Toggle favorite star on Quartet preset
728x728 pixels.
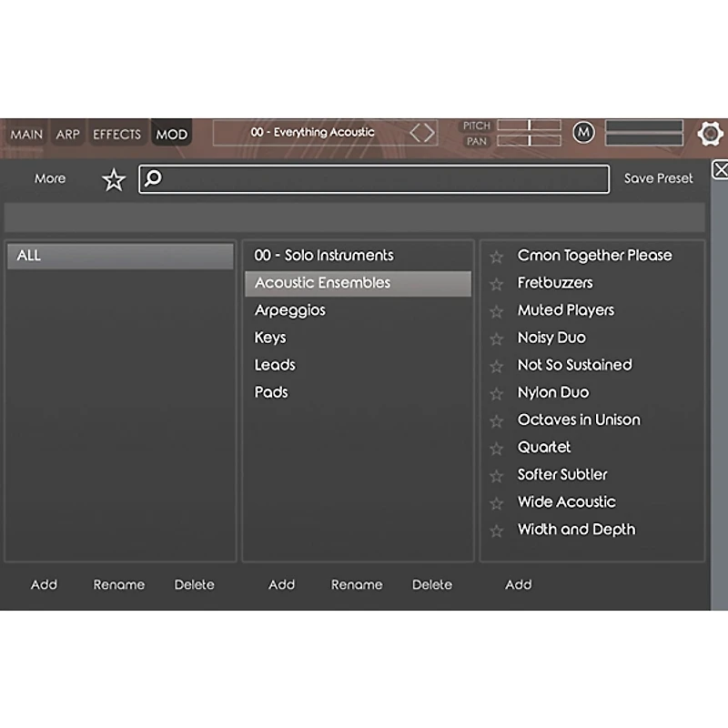click(496, 448)
